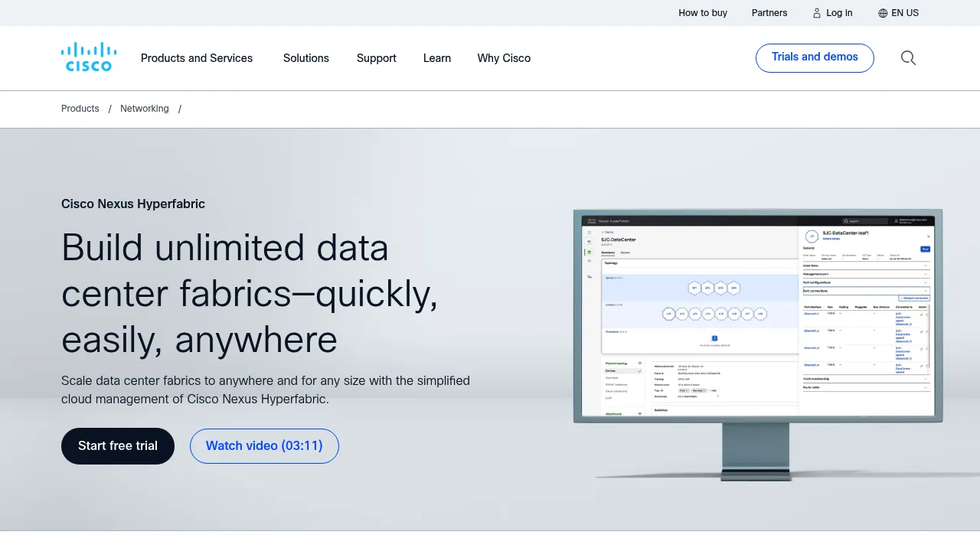
Task: Click the Log in user icon
Action: [817, 13]
